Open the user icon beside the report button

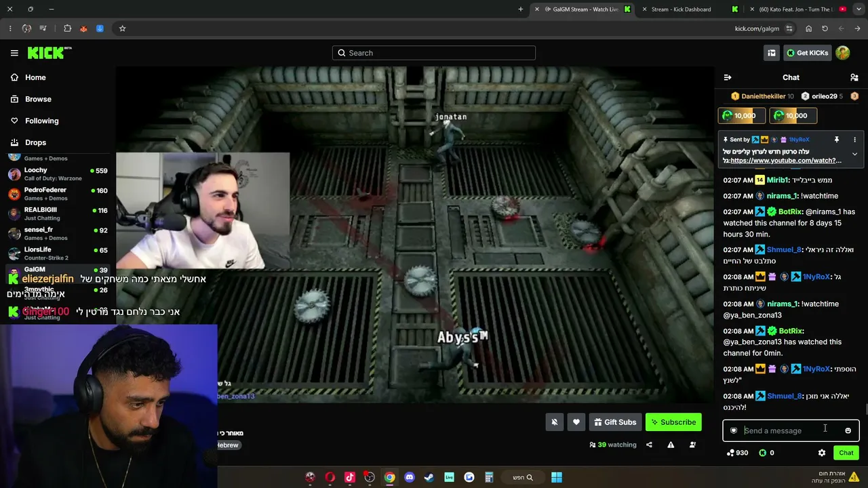(692, 445)
